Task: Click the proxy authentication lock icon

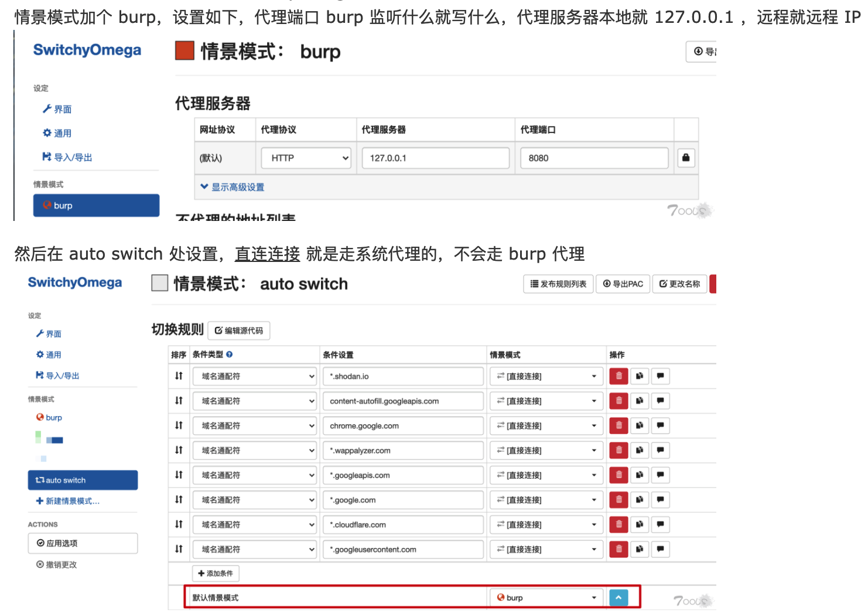Action: 686,158
